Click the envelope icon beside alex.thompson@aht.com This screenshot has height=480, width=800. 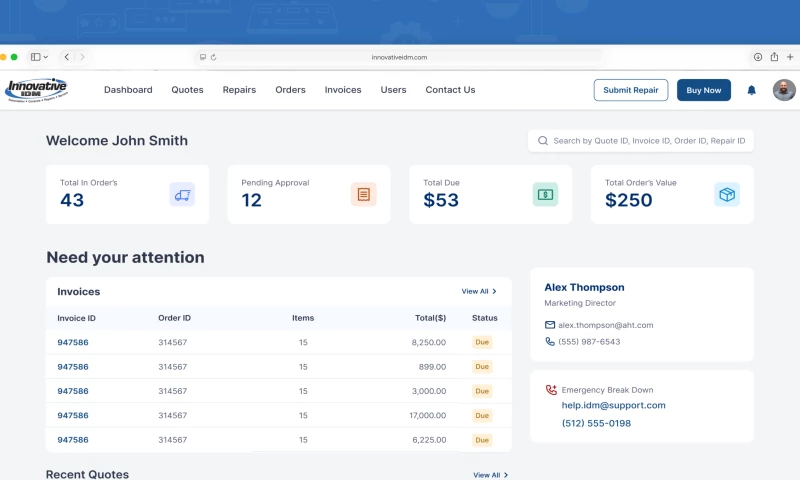click(x=549, y=325)
